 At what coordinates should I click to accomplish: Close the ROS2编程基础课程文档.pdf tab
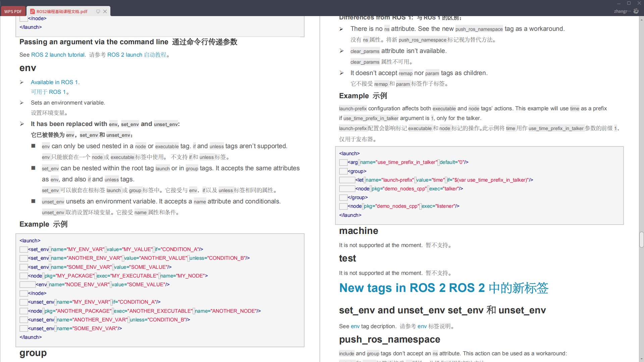pos(105,11)
